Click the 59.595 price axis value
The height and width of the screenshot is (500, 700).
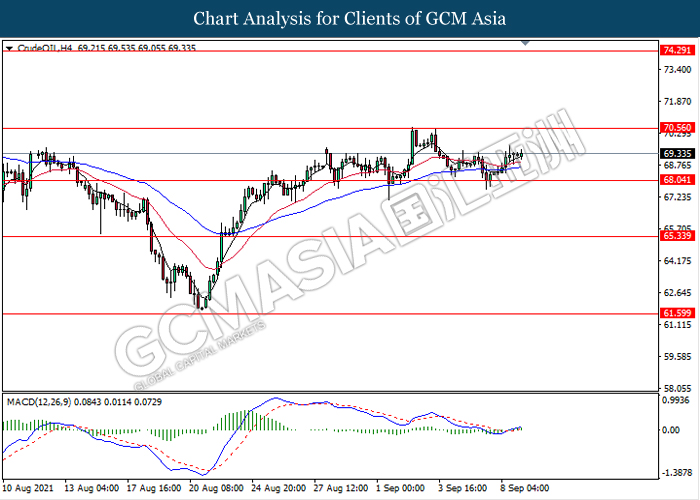676,356
